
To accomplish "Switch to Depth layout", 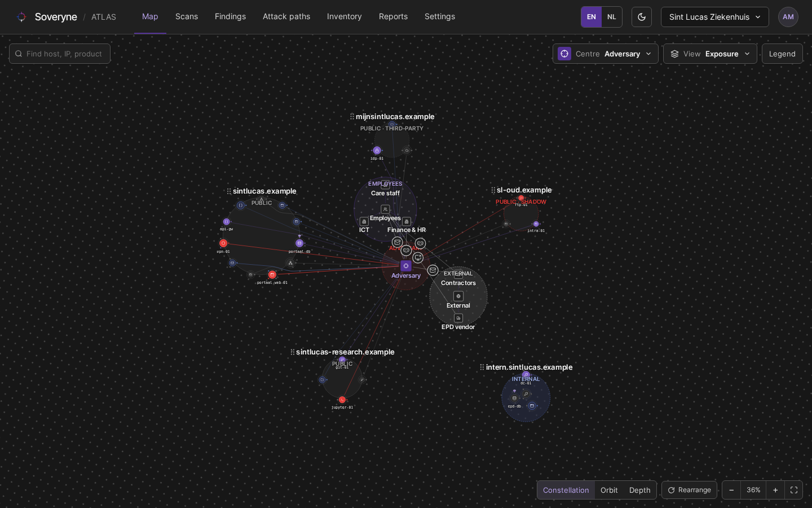I will 640,490.
